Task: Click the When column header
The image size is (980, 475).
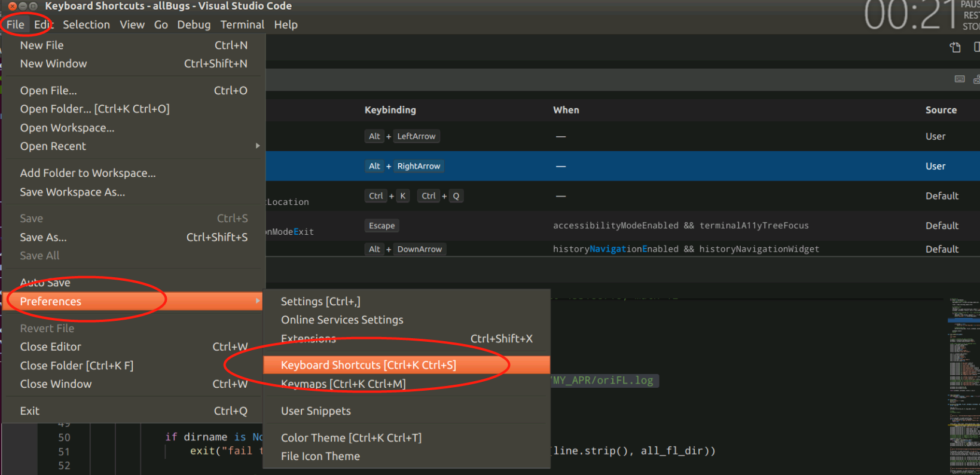Action: 566,110
